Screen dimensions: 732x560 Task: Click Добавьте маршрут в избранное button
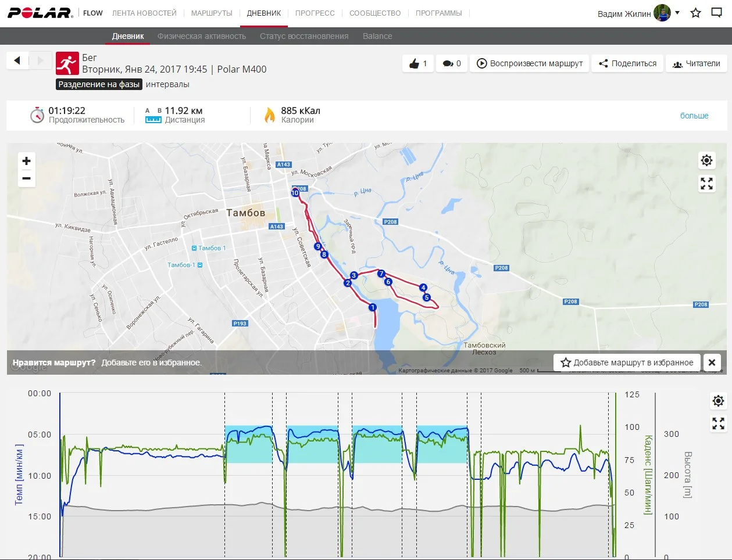pos(627,362)
